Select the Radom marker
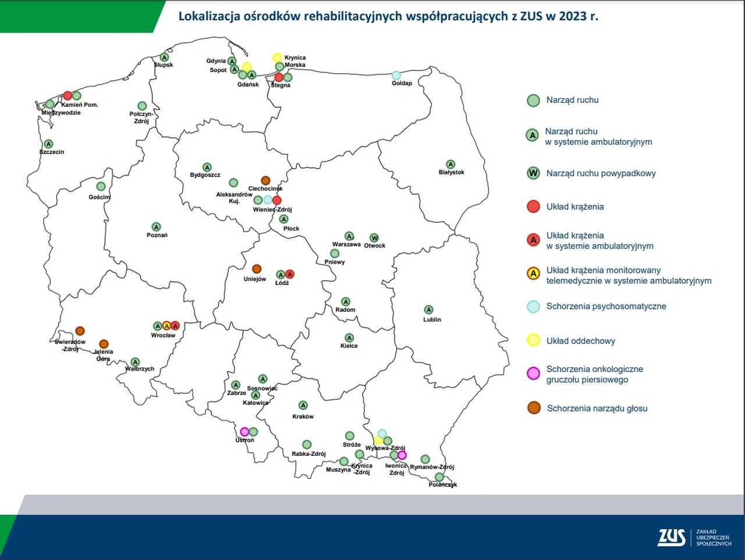The width and height of the screenshot is (745, 560). [x=346, y=302]
